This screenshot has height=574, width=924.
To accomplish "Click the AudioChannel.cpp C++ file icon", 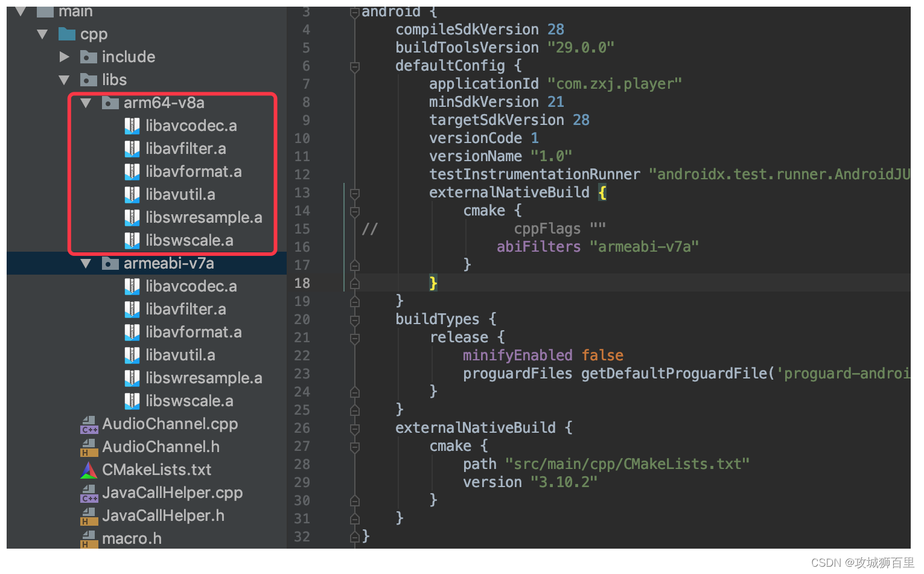I will pyautogui.click(x=89, y=424).
